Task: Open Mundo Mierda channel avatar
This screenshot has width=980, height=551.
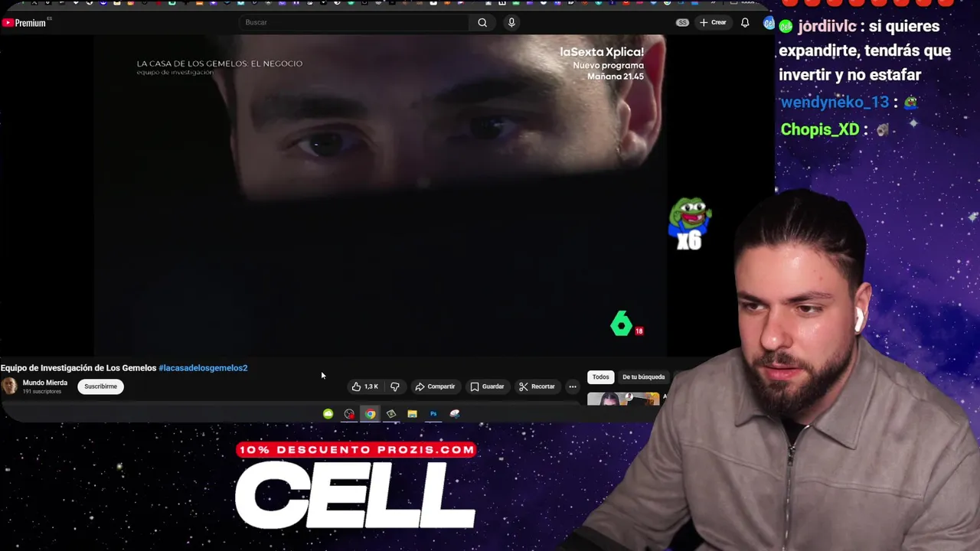Action: pos(9,386)
